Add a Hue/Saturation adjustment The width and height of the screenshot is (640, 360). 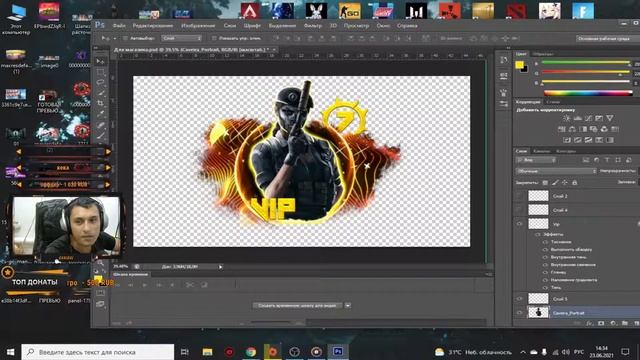[562, 129]
